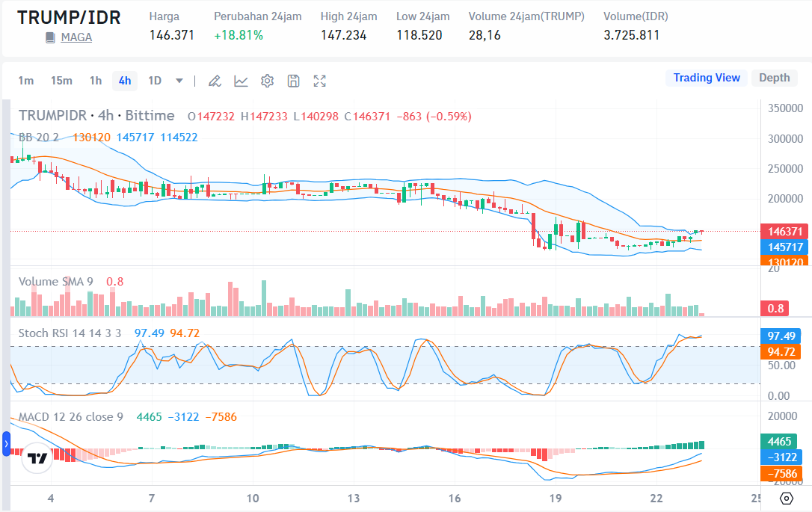
Task: Click the TRUMP/IDR pair title
Action: pos(69,17)
